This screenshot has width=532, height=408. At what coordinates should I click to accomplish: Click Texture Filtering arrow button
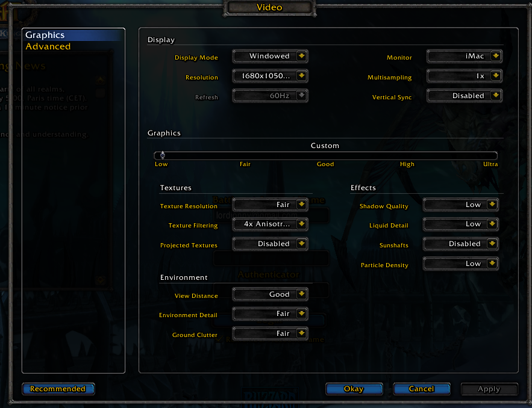[x=301, y=224]
